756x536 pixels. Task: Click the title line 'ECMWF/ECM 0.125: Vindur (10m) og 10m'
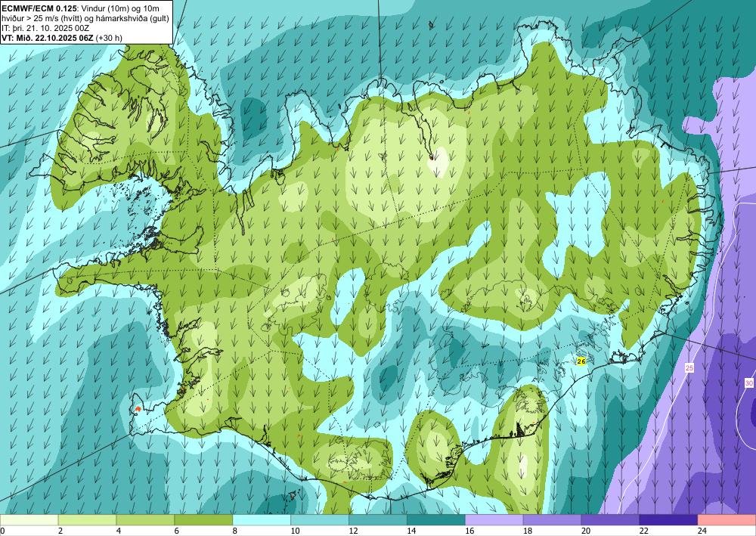point(81,8)
